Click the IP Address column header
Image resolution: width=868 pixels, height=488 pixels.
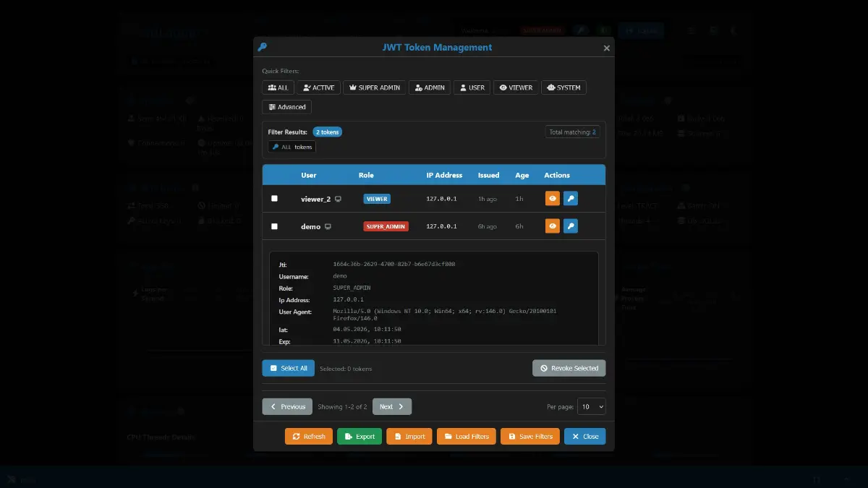click(444, 175)
